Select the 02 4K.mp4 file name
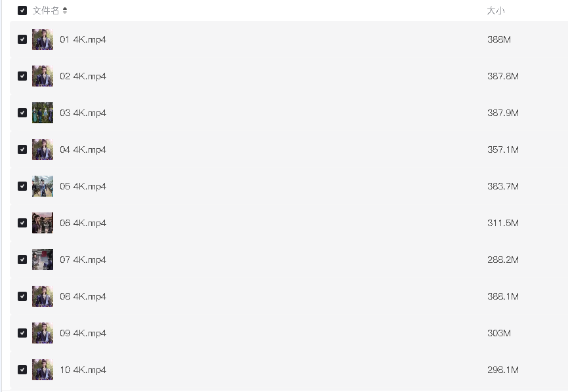Screen dimensions: 568x392 (x=83, y=76)
